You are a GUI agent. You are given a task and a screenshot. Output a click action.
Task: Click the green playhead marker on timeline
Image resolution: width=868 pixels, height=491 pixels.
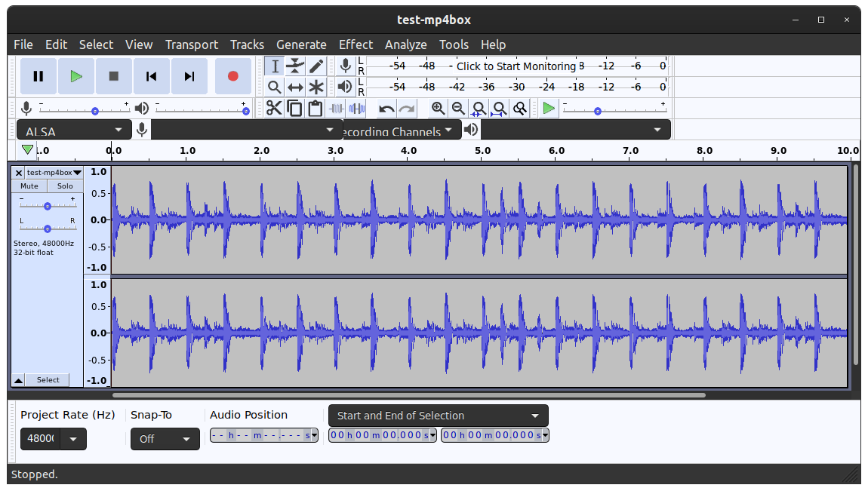click(x=27, y=150)
